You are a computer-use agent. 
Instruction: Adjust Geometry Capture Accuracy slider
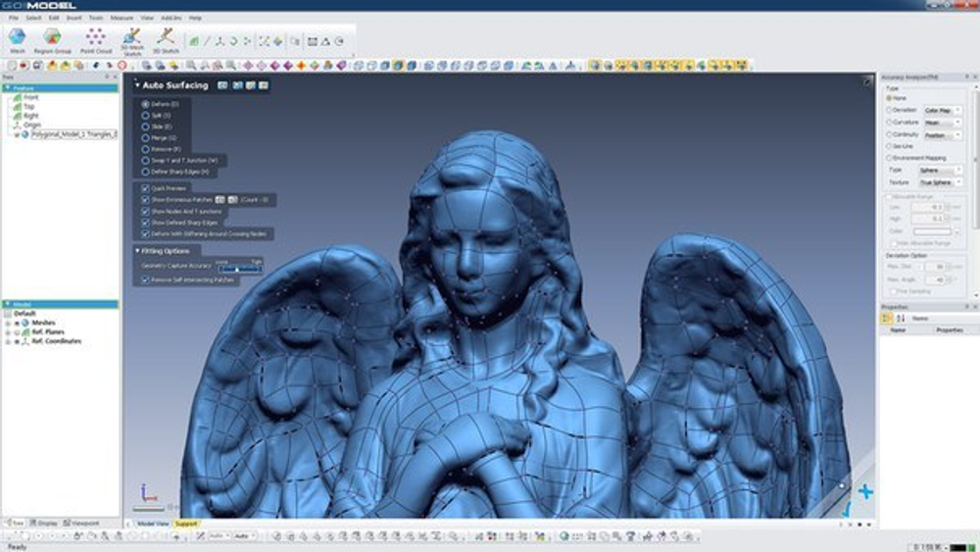pyautogui.click(x=239, y=269)
